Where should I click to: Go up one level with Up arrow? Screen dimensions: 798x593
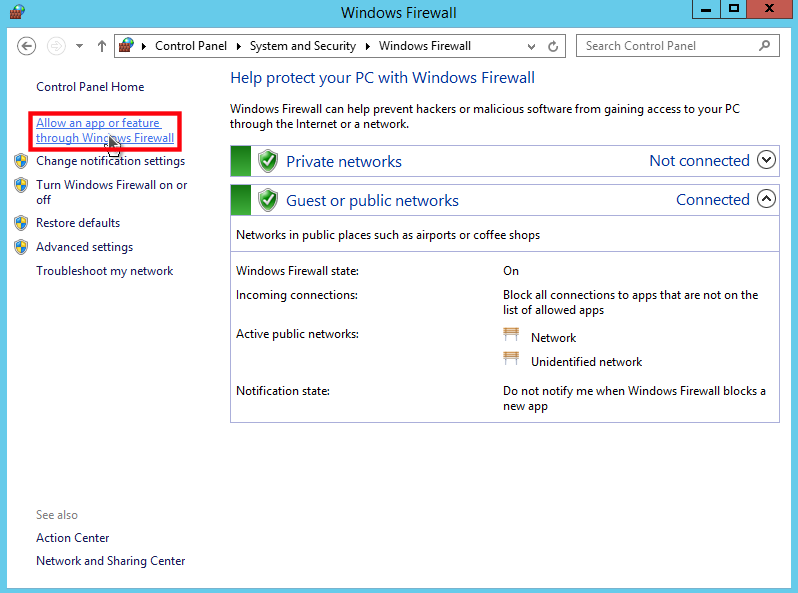pyautogui.click(x=102, y=46)
